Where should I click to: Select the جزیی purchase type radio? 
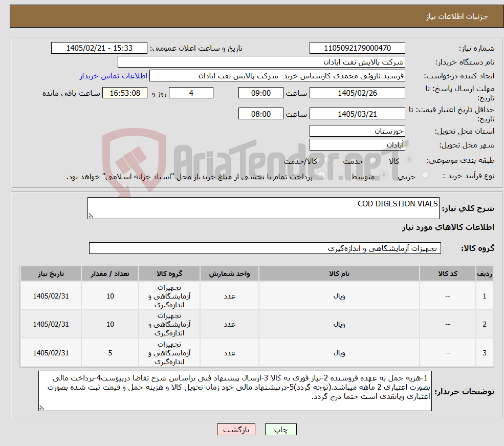tap(425, 175)
